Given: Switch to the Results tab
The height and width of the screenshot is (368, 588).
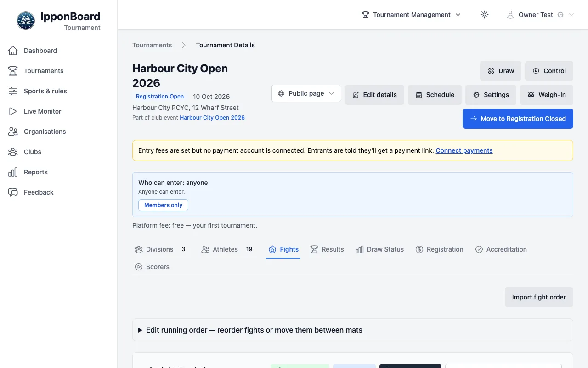Looking at the screenshot, I should (327, 249).
